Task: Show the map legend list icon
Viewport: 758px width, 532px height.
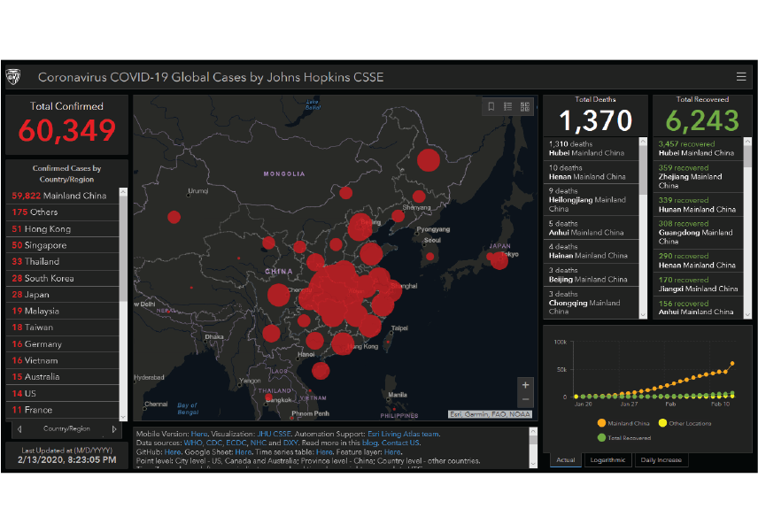Action: point(508,106)
